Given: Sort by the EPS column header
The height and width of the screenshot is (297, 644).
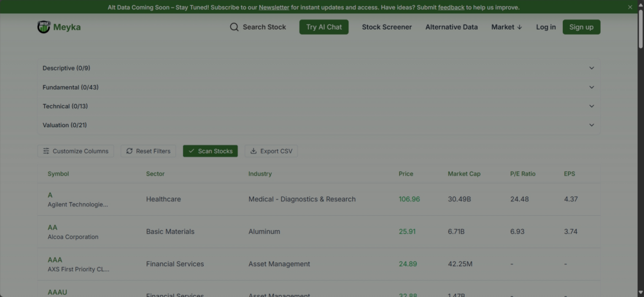Looking at the screenshot, I should [569, 174].
